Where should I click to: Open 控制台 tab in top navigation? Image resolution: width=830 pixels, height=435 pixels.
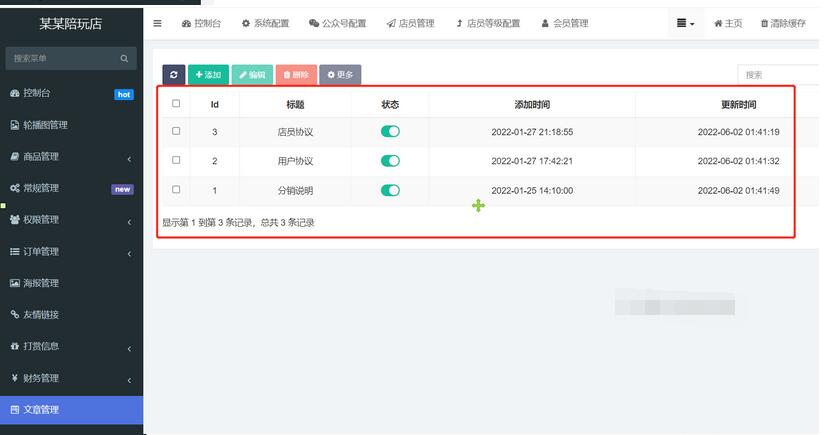pyautogui.click(x=201, y=23)
